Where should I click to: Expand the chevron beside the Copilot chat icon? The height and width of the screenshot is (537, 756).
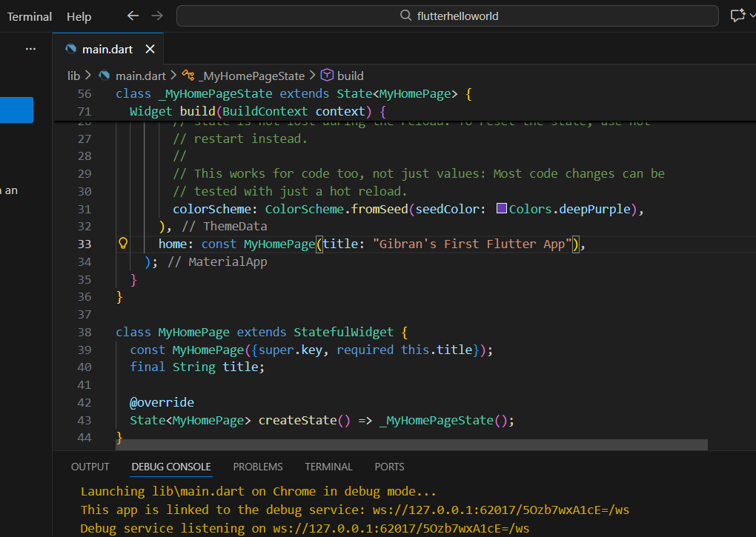point(752,16)
